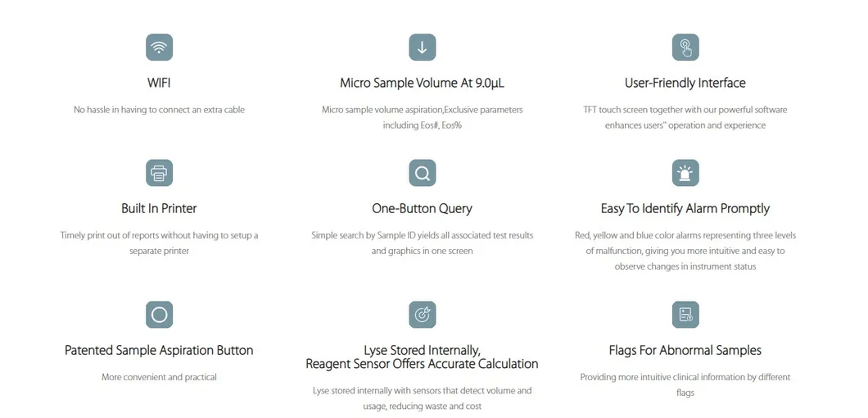868x418 pixels.
Task: Click the Micro Sample Volume At 9.0µL heading
Action: point(422,83)
